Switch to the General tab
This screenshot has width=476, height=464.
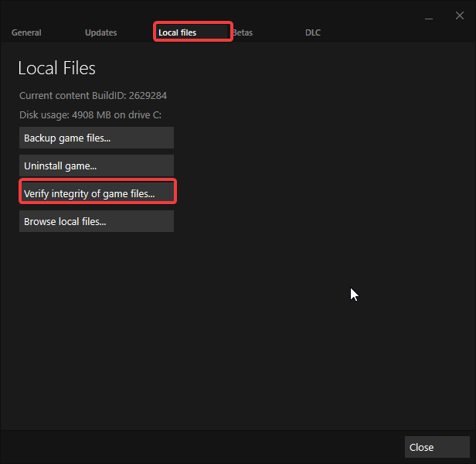coord(26,32)
